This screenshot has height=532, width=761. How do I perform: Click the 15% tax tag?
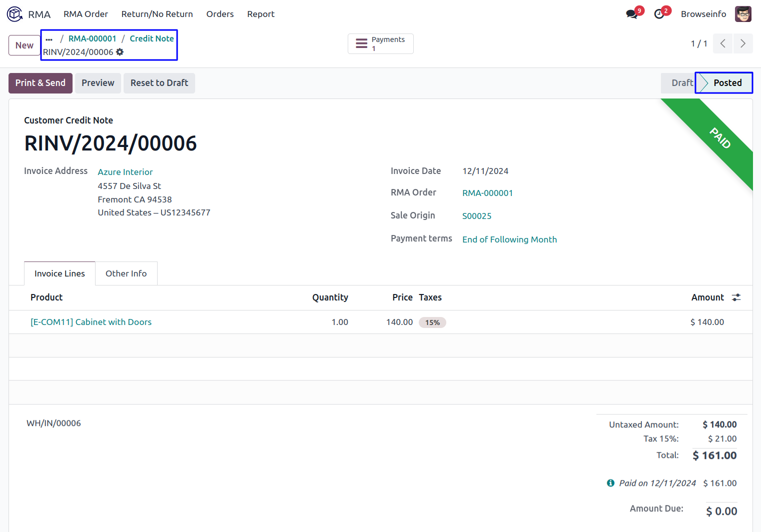click(x=432, y=322)
